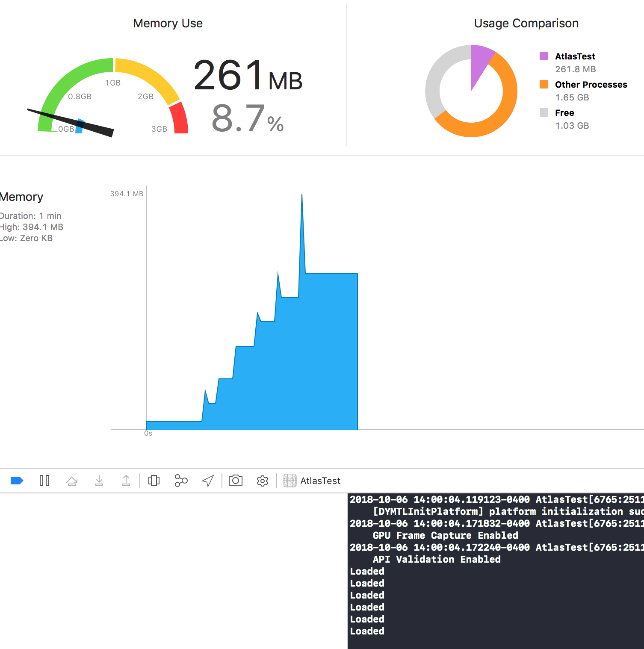The image size is (644, 649).
Task: Click the 394.1 MB axis label
Action: [127, 194]
